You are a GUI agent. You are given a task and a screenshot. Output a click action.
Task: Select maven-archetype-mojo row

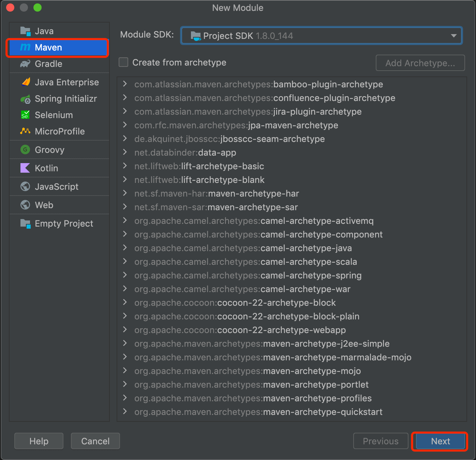[x=292, y=371]
